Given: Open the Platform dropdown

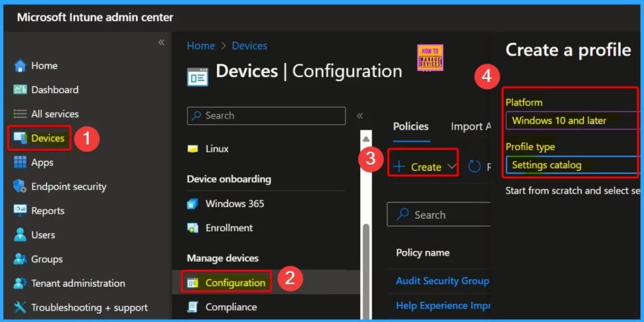Looking at the screenshot, I should [572, 120].
